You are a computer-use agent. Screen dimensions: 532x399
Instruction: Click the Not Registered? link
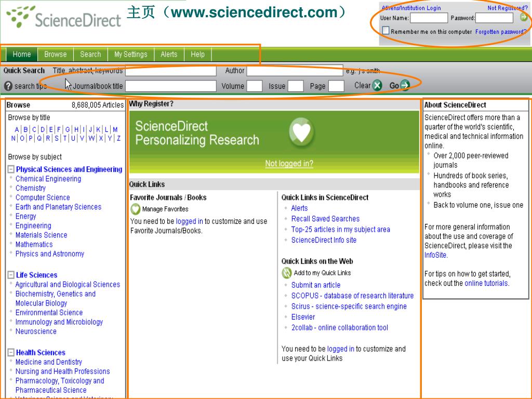pyautogui.click(x=507, y=8)
